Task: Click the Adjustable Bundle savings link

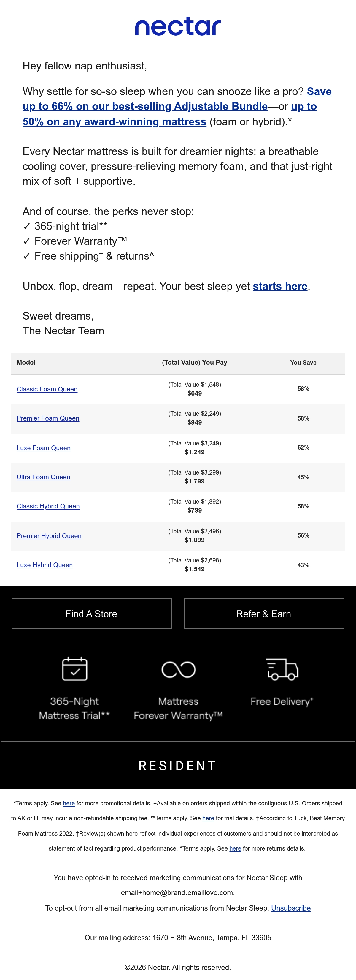Action: [145, 106]
